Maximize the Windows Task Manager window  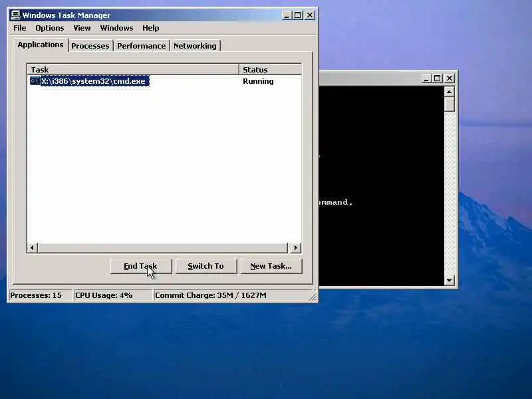coord(297,15)
